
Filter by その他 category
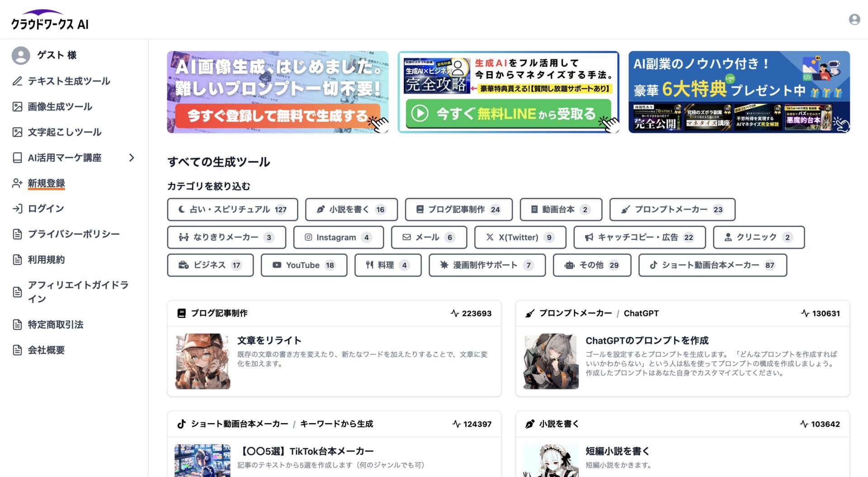coord(592,266)
